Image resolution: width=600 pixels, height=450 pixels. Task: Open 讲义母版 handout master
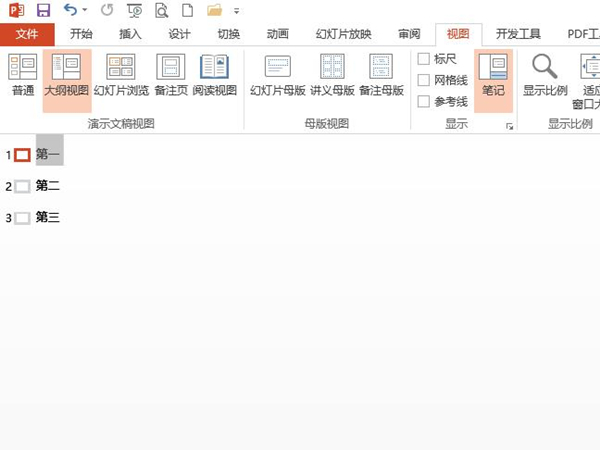click(x=332, y=76)
